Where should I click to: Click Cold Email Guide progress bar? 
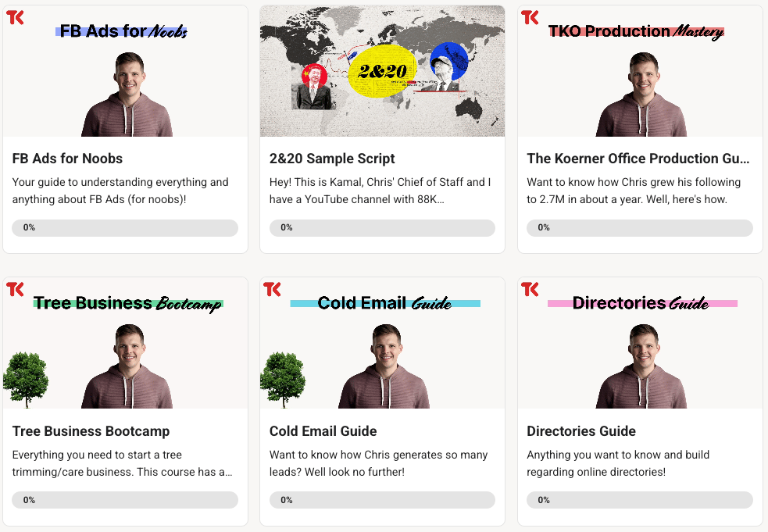[382, 500]
